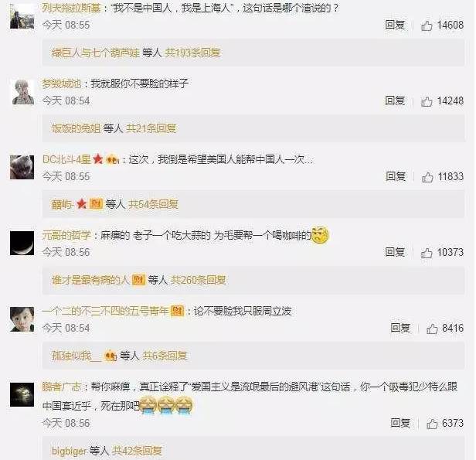Click thumbs-up icon beside 6373 count
Screen dimensions: 476x460
[x=432, y=423]
